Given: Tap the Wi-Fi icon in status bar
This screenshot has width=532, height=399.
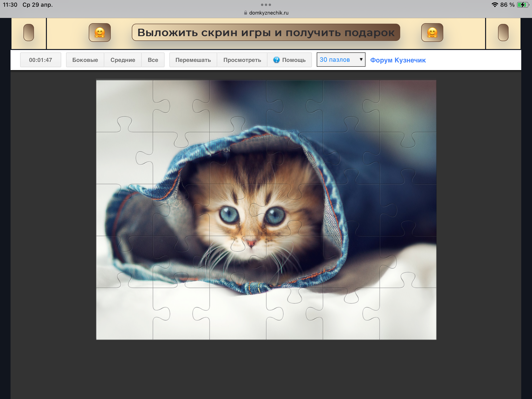Looking at the screenshot, I should click(494, 5).
